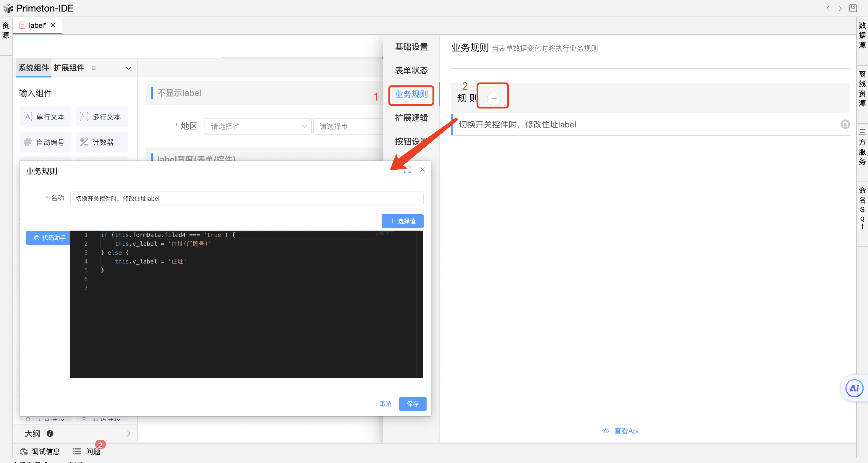Open the Ai assistant floating icon
The width and height of the screenshot is (868, 463).
[854, 388]
